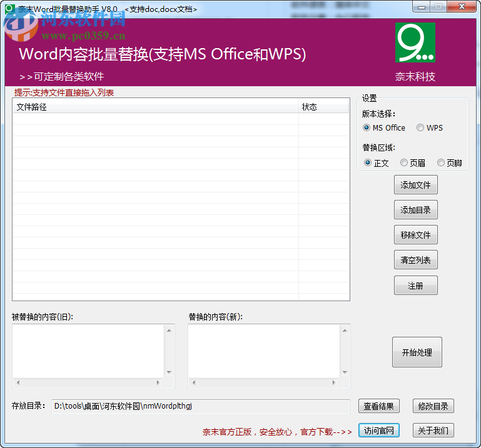
Task: Click left arrow of old content horizontal scrollbar
Action: pos(18,382)
